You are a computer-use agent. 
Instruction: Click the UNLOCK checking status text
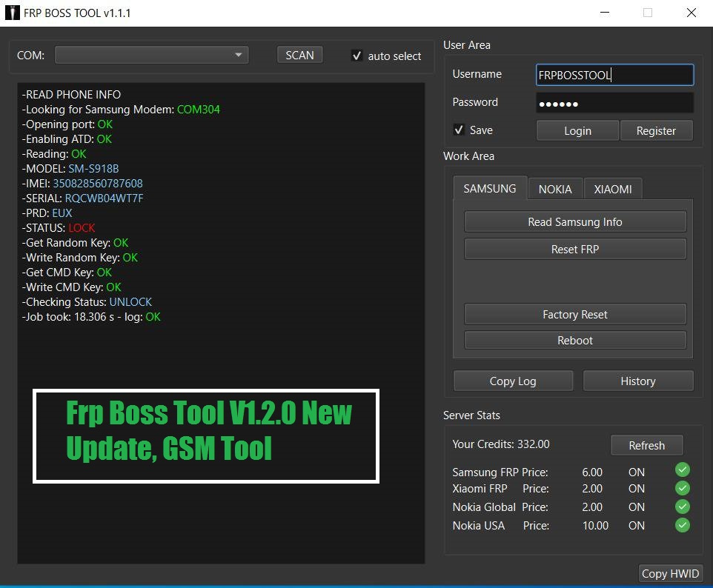tap(130, 302)
